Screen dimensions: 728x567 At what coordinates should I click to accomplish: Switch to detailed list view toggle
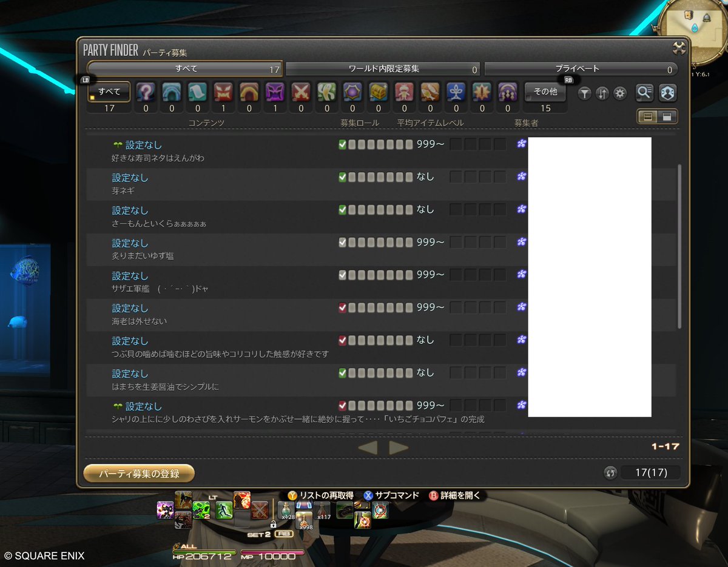(x=667, y=117)
